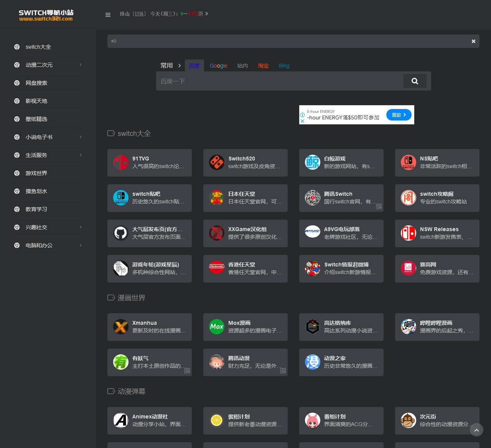The width and height of the screenshot is (491, 448).
Task: Expand the 电脑和办公 sidebar submenu
Action: coord(81,245)
